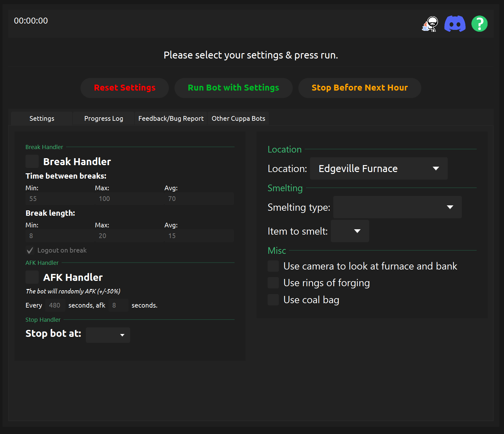The image size is (504, 434).
Task: Switch to the Progress Log tab
Action: (x=103, y=119)
